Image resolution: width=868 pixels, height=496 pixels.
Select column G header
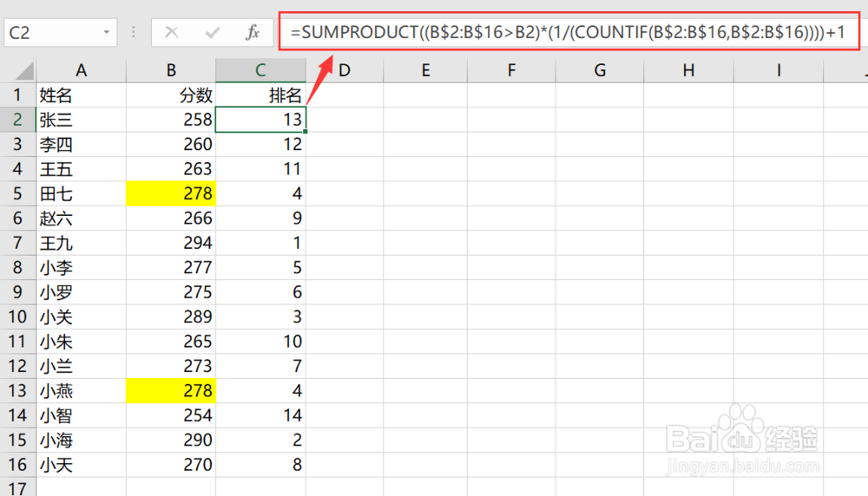coord(600,71)
